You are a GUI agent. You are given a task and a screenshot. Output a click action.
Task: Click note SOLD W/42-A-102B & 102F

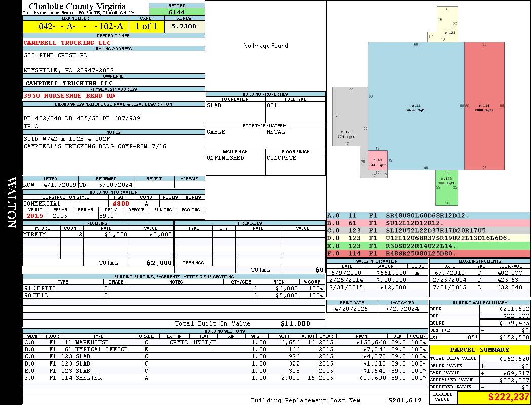67,139
